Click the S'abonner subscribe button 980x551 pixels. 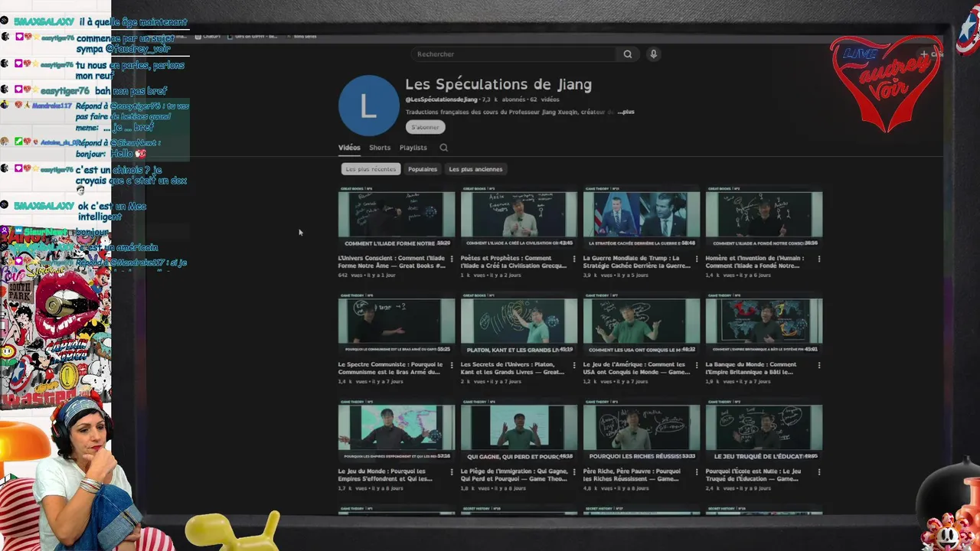pos(425,127)
